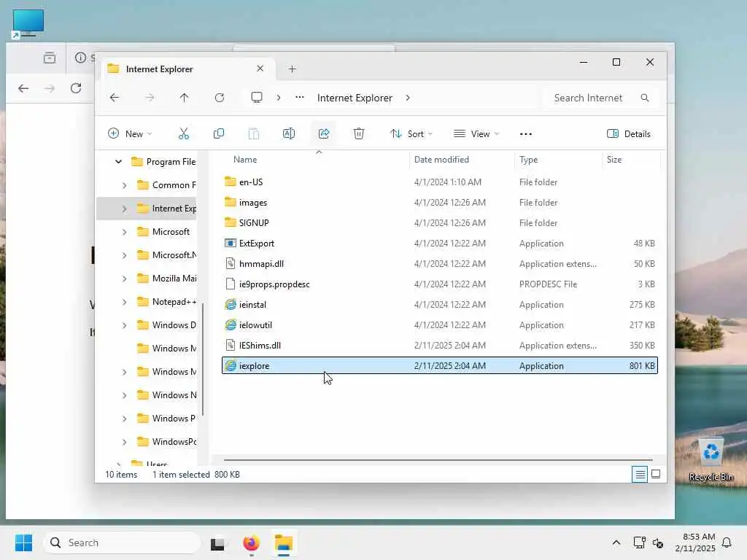Open the See more ellipsis menu
The height and width of the screenshot is (560, 747).
526,134
